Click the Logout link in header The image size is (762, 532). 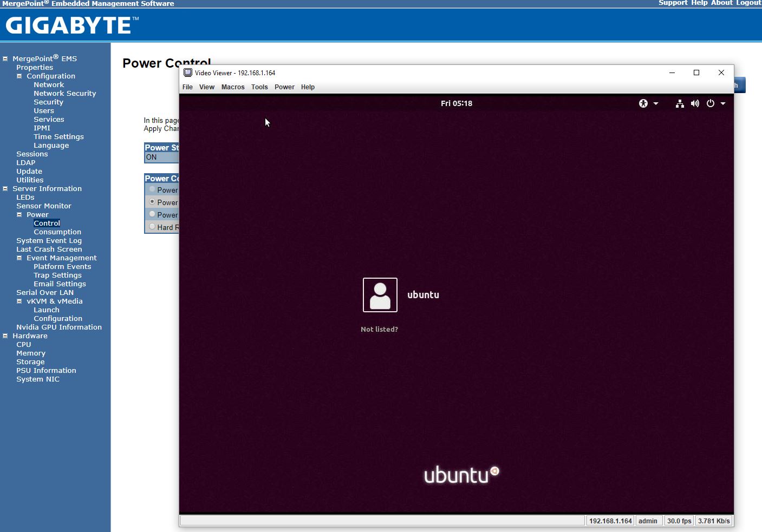748,3
